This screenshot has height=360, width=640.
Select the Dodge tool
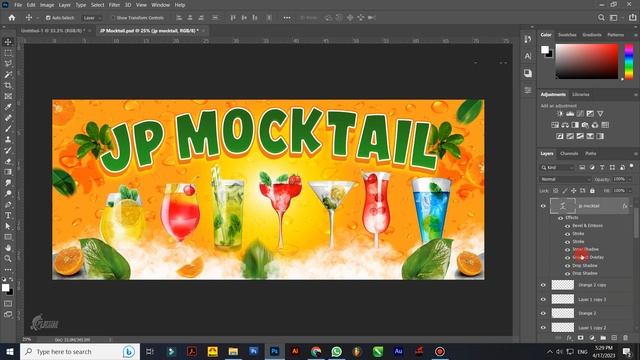8,193
